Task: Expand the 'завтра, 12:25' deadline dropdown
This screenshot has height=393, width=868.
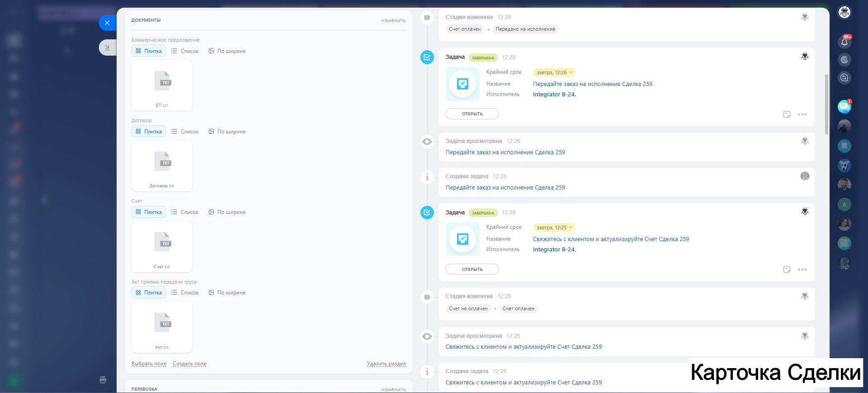Action: tap(554, 227)
